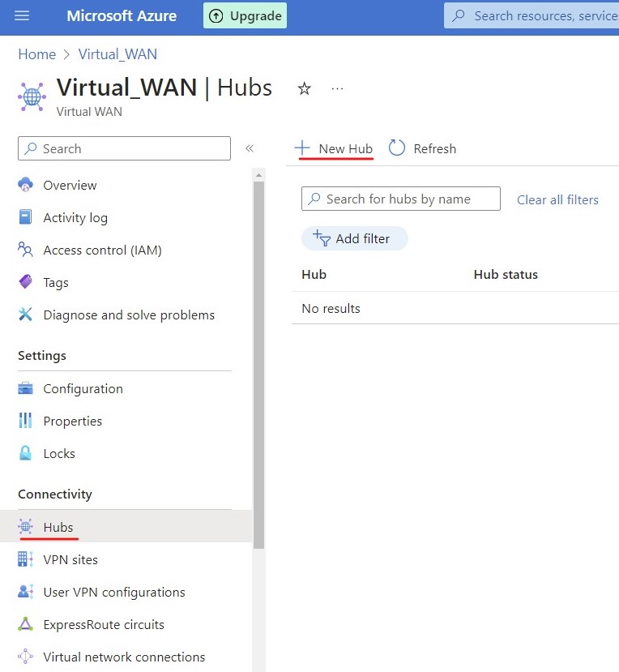Click New Hub

pyautogui.click(x=334, y=148)
